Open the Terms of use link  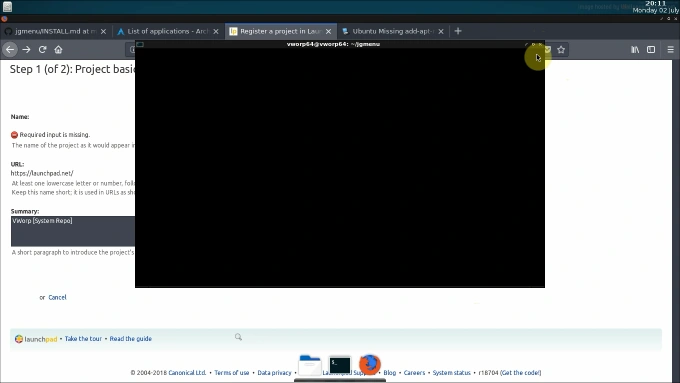click(x=232, y=373)
